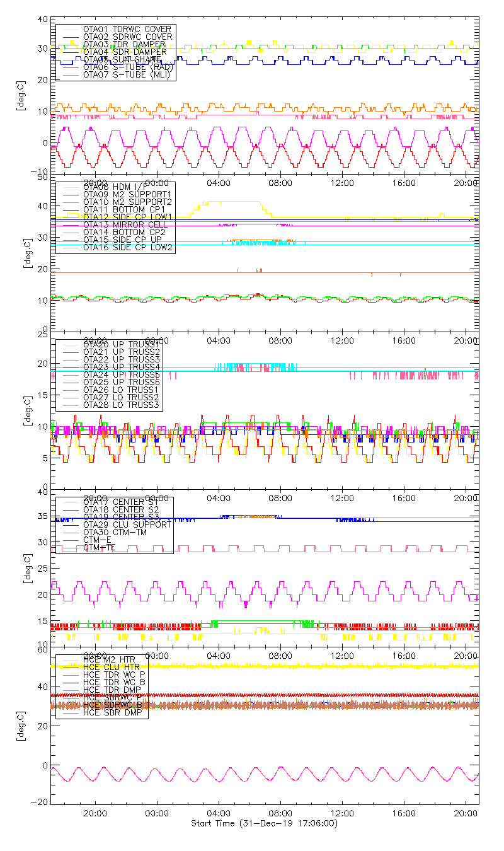Click the Start Time axis title
Image resolution: width=504 pixels, height=851 pixels.
click(x=265, y=823)
